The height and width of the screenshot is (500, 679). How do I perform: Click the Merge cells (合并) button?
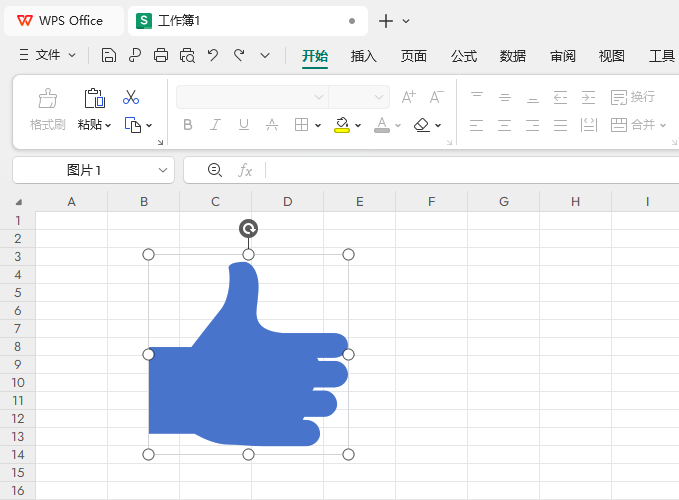point(633,125)
